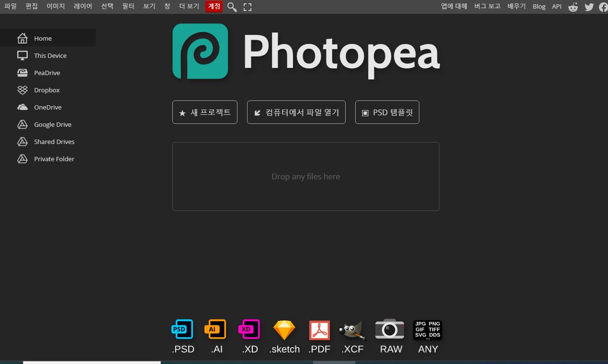This screenshot has height=364, width=608.
Task: Click the .PSD format icon
Action: point(182,329)
